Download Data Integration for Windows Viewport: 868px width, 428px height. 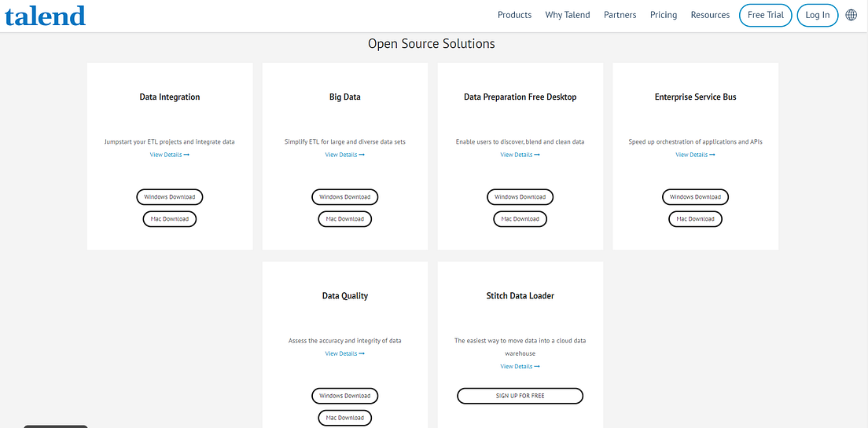169,197
